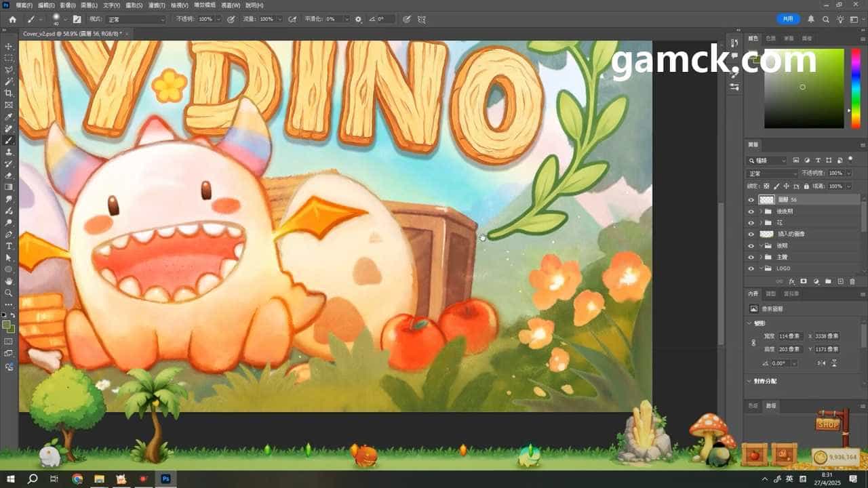Image resolution: width=868 pixels, height=488 pixels.
Task: Click the blue share button at top right
Action: [x=788, y=19]
